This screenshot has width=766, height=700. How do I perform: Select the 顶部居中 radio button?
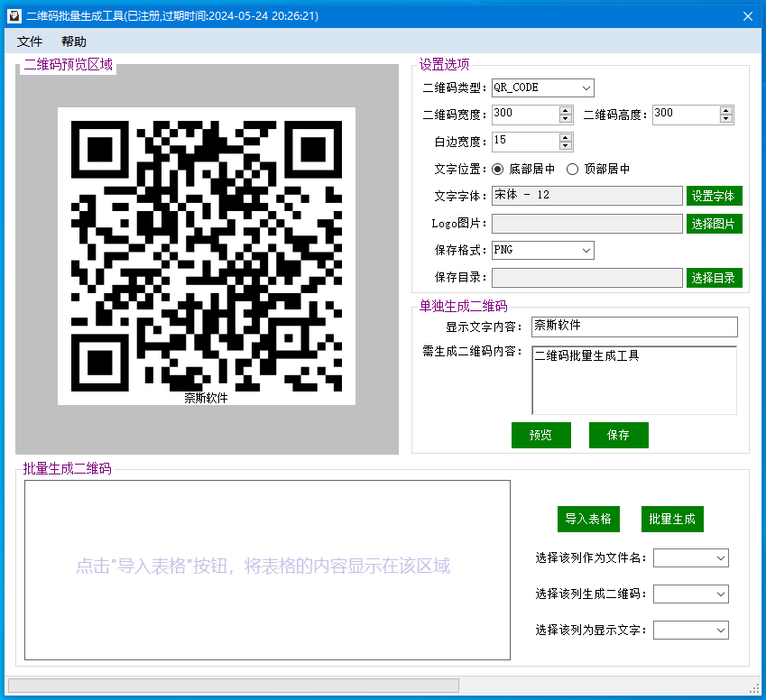[x=572, y=169]
